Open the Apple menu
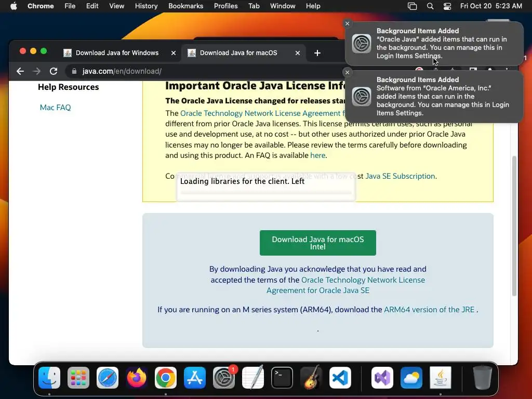The image size is (532, 399). tap(14, 6)
